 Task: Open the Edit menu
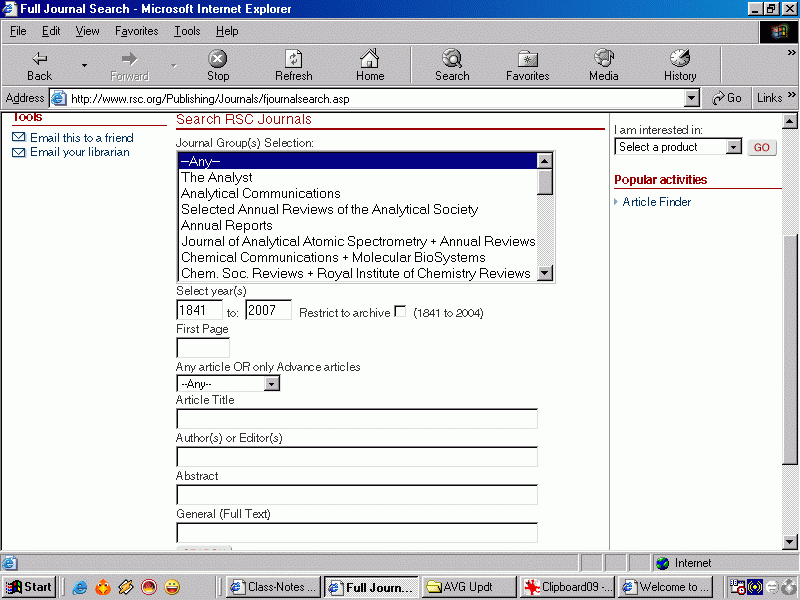pyautogui.click(x=51, y=31)
